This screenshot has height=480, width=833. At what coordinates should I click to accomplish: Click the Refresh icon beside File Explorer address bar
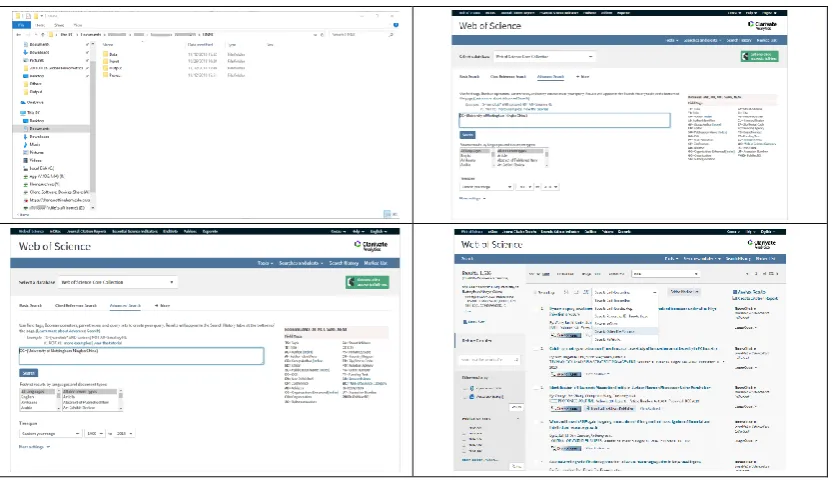tap(322, 35)
